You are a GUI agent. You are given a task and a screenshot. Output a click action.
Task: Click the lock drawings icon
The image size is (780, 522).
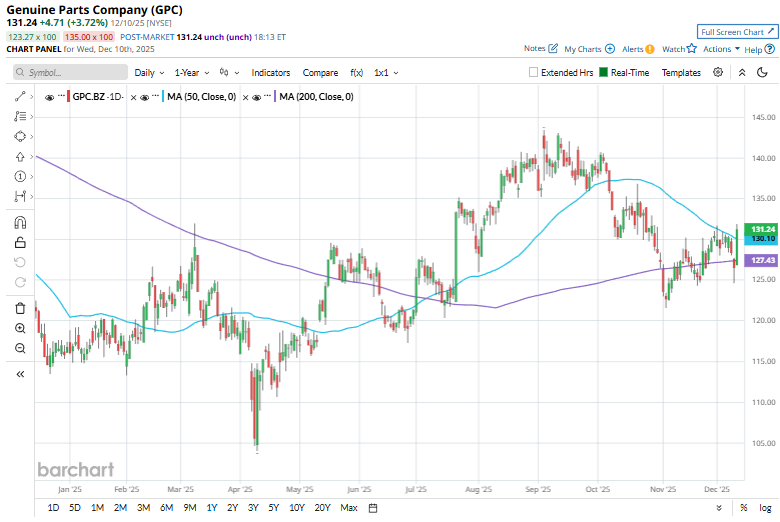tap(20, 242)
